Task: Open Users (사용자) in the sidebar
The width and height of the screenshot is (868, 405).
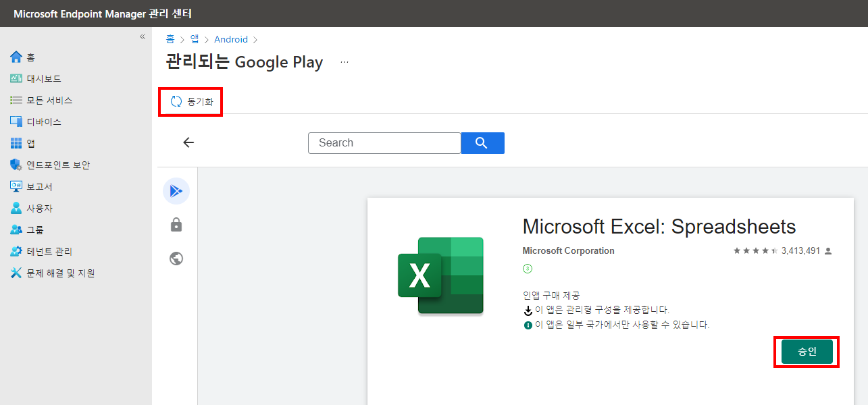Action: (x=31, y=209)
